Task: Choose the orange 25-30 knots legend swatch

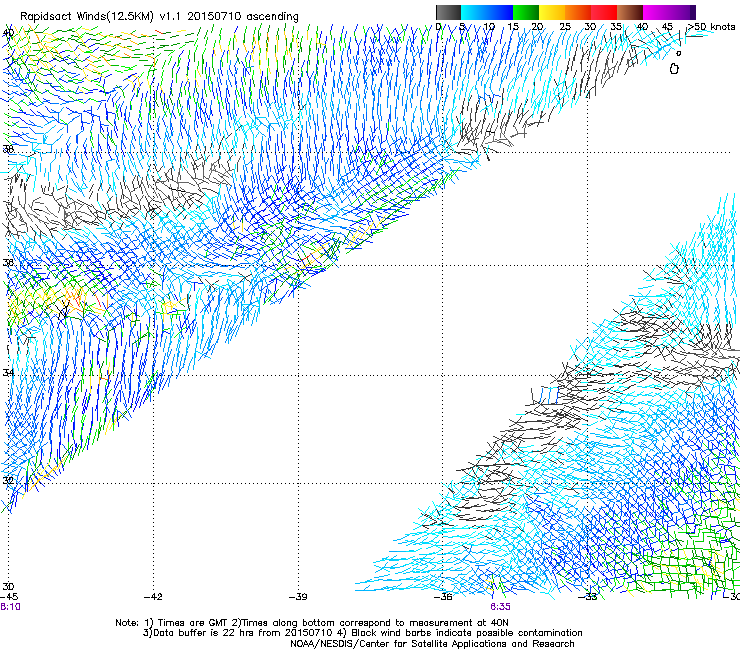Action: [x=578, y=12]
